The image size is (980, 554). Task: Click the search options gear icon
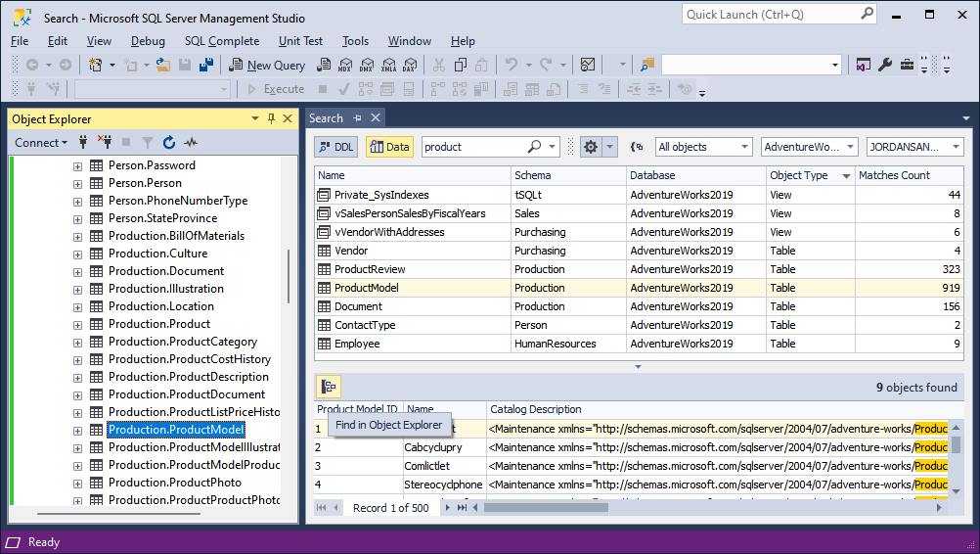[591, 147]
